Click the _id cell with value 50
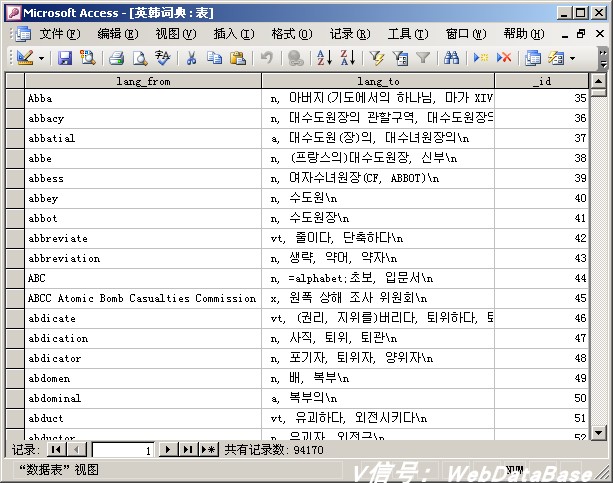The image size is (613, 483). pos(541,398)
